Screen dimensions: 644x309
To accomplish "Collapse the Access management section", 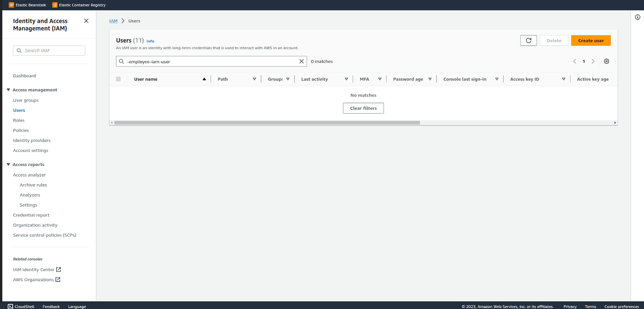I will (8, 90).
